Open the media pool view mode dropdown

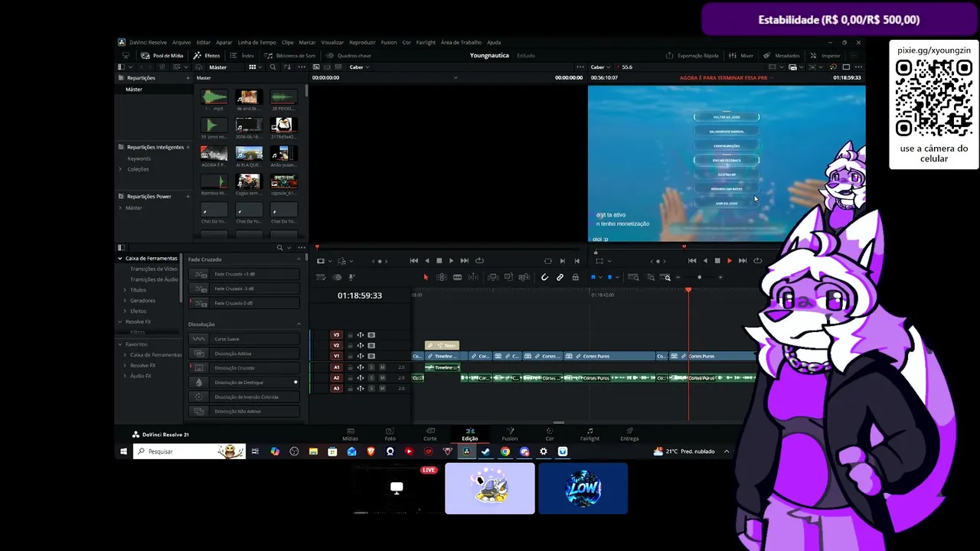tap(254, 67)
